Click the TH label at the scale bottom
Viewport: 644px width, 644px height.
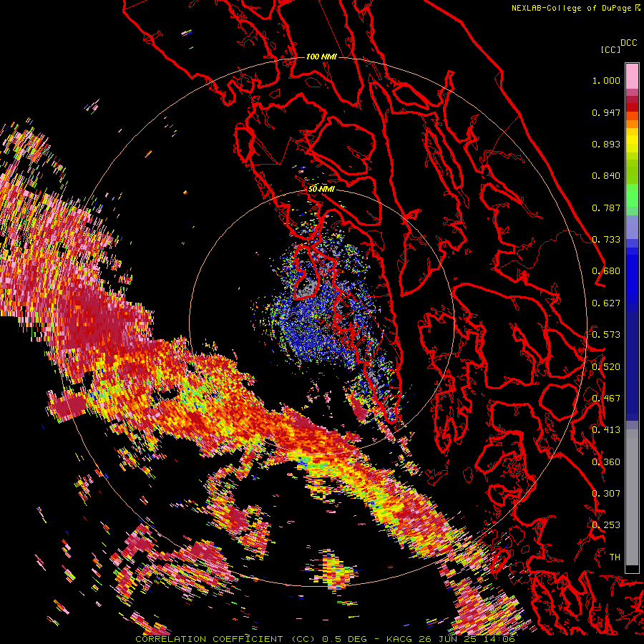615,557
